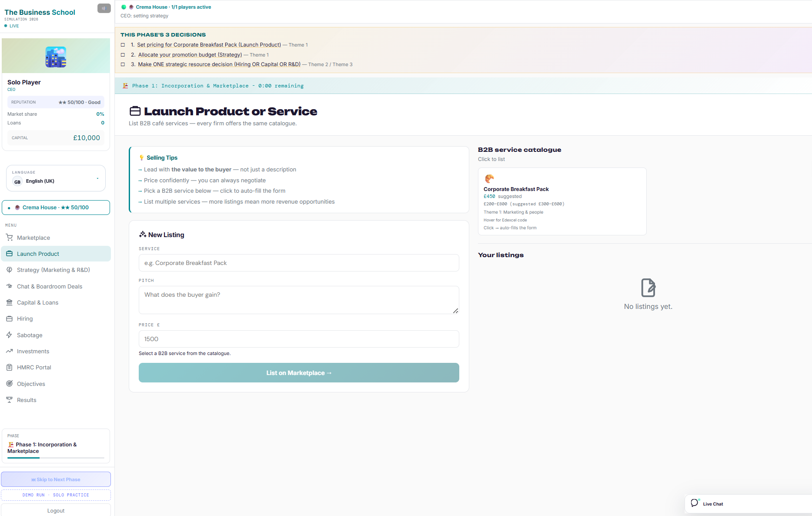This screenshot has width=812, height=516.
Task: Open the Live Chat button
Action: click(748, 504)
